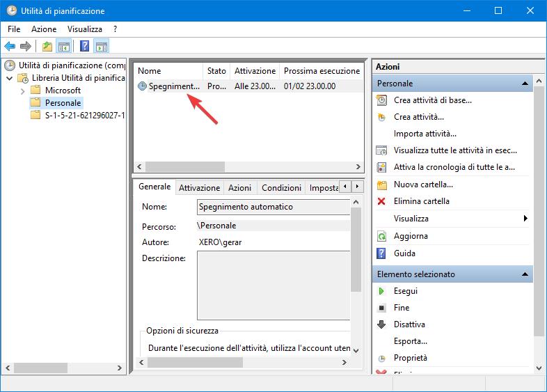Click the Proprietà clock icon

click(381, 358)
